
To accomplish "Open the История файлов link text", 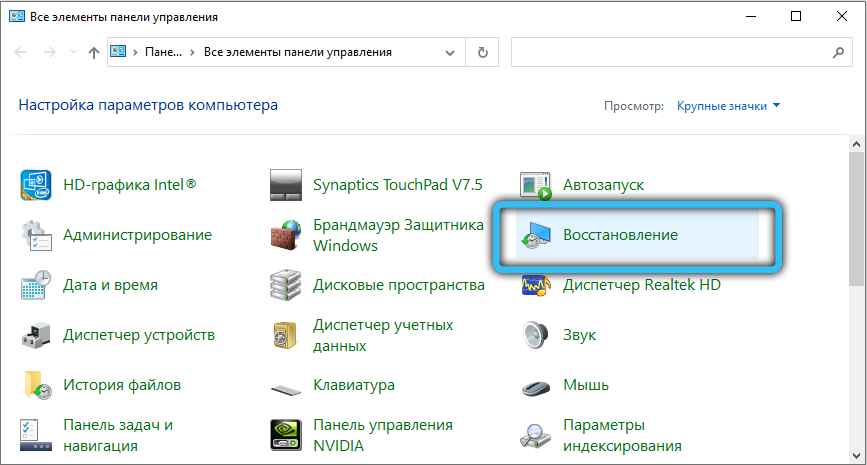I will pyautogui.click(x=122, y=385).
